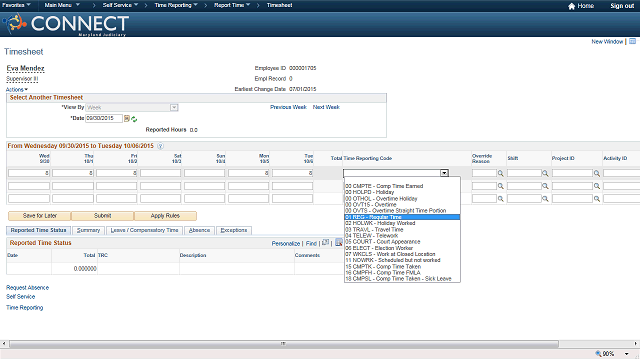Select 05 COURT - Court Appearance option
Viewport: 640px width, 360px height.
[402, 242]
